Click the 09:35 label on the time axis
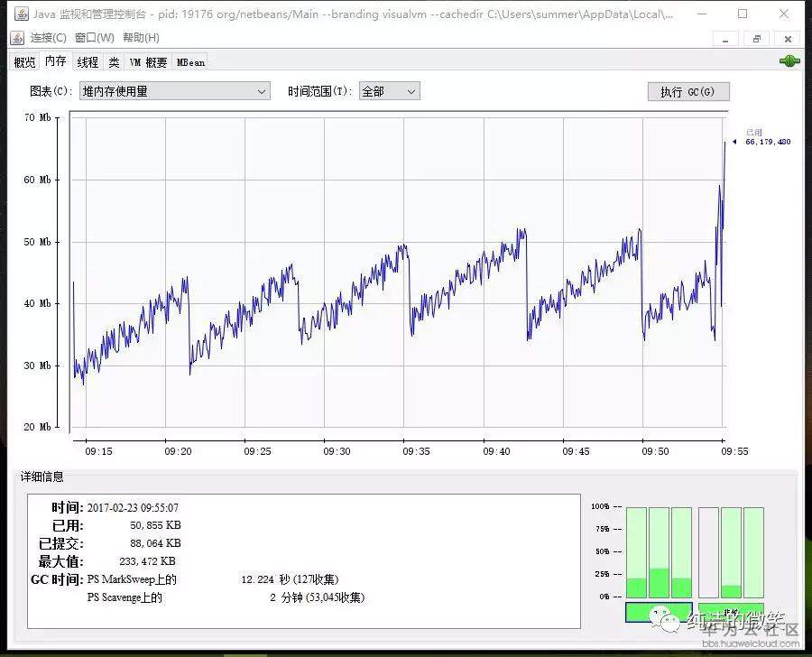 pos(416,451)
